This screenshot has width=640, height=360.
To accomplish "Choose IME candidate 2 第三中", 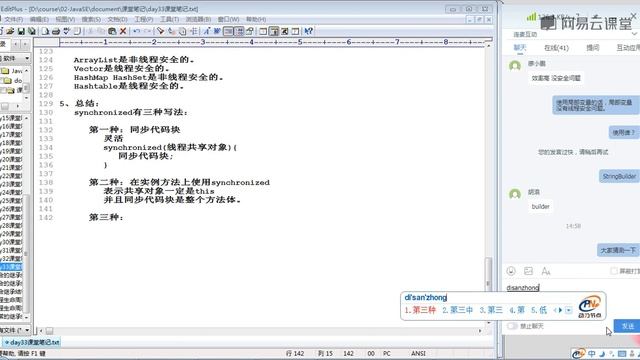I will point(458,310).
